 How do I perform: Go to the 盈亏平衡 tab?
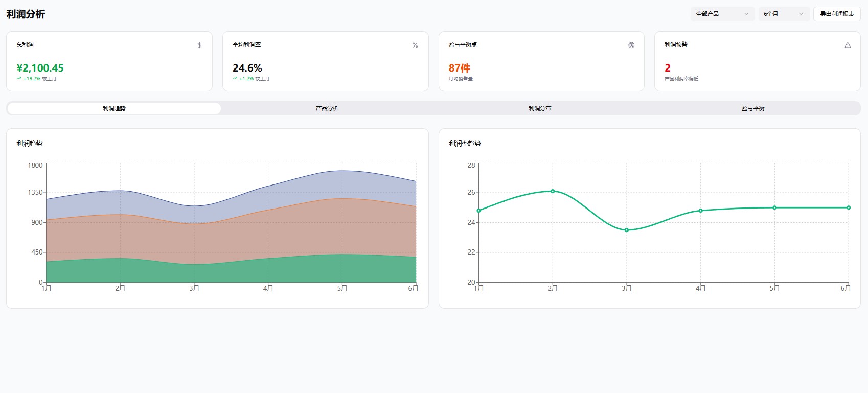753,108
